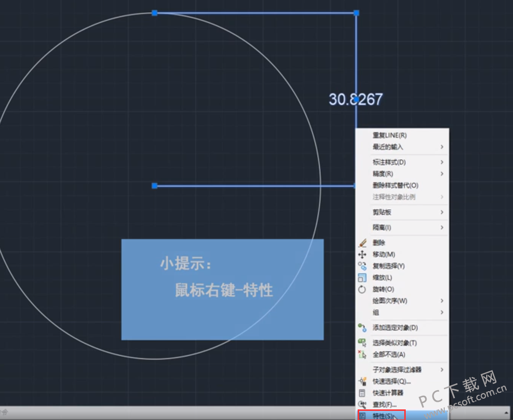Select the Copy Selection (复制选择) icon
This screenshot has width=513, height=420.
click(362, 266)
